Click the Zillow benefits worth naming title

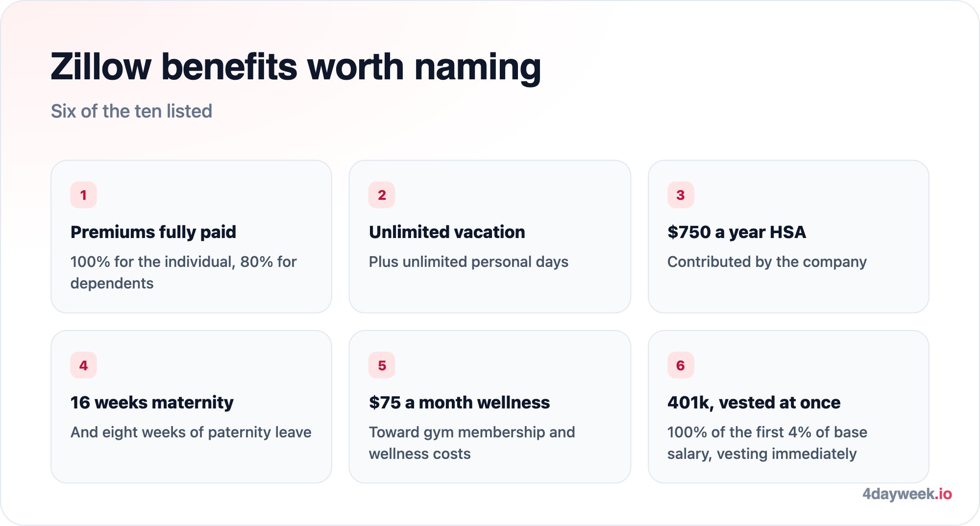pyautogui.click(x=296, y=67)
